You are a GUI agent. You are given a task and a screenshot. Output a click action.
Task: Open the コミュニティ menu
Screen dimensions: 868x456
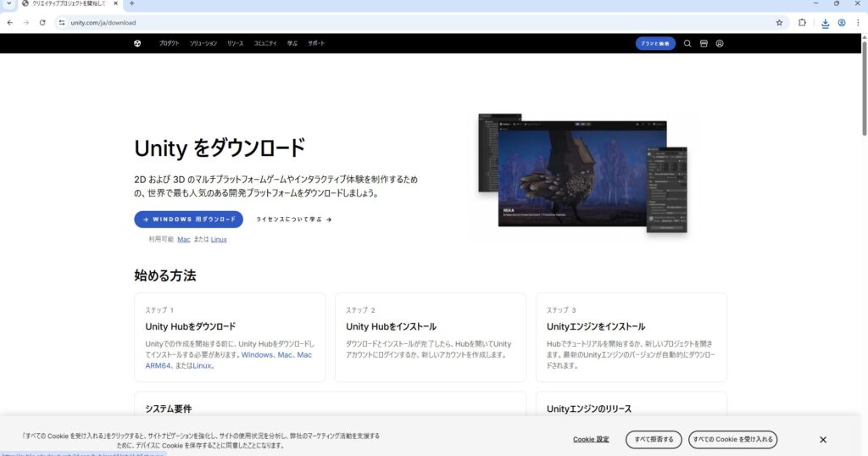click(265, 43)
